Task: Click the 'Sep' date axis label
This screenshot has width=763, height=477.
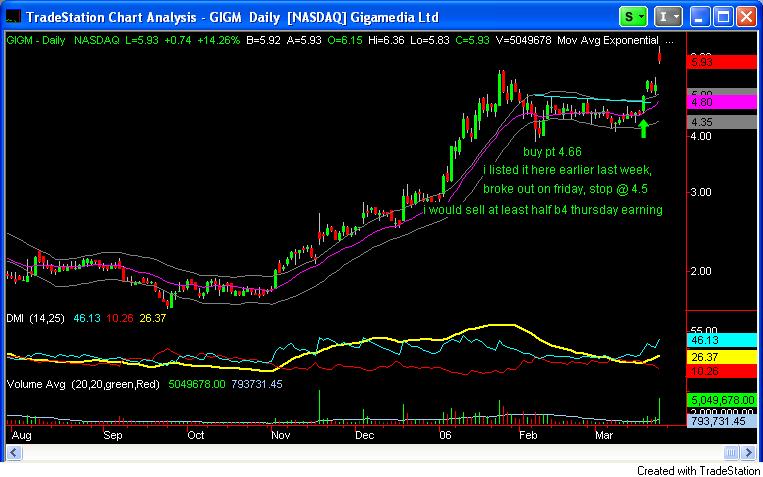Action: pyautogui.click(x=112, y=435)
